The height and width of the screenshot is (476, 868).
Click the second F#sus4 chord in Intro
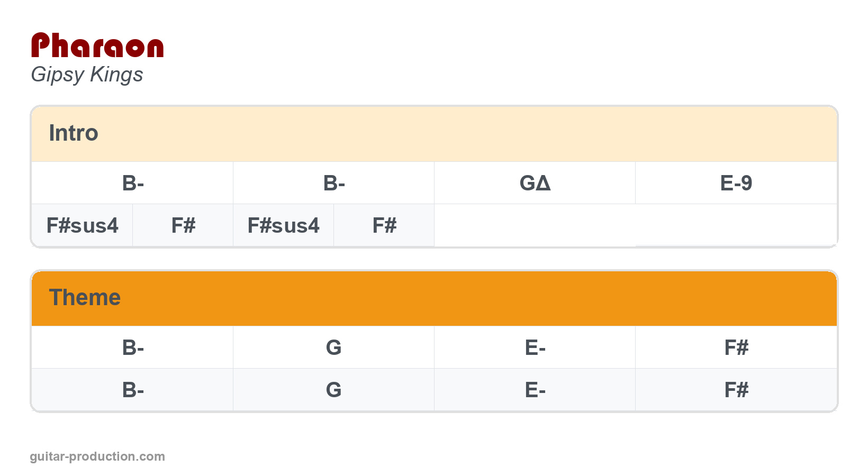tap(284, 225)
